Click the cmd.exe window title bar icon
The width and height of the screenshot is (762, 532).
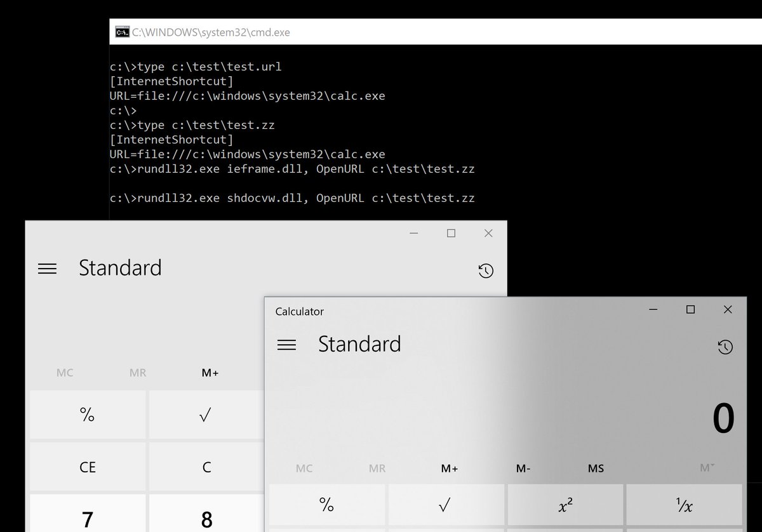pos(121,32)
